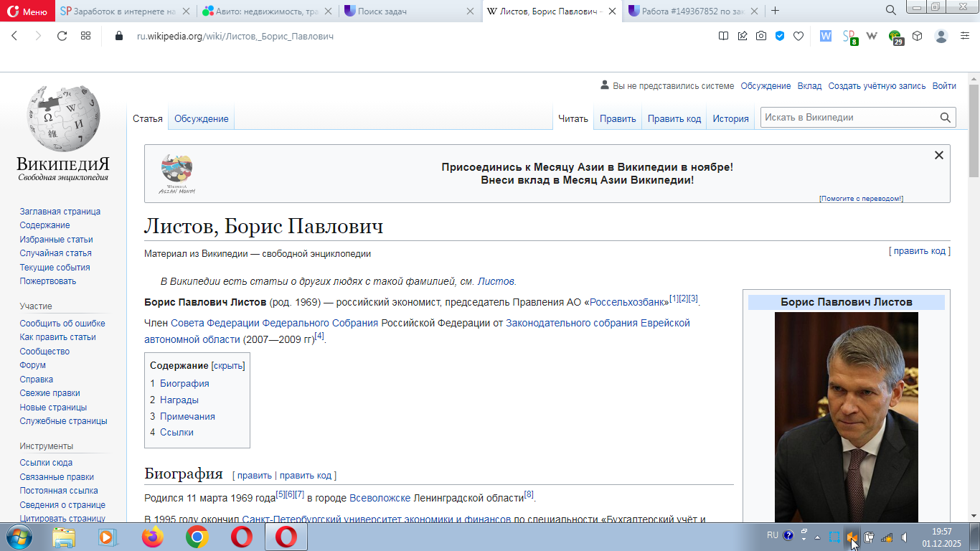Open the Opera Меню button
This screenshot has height=551, width=980.
tap(27, 11)
